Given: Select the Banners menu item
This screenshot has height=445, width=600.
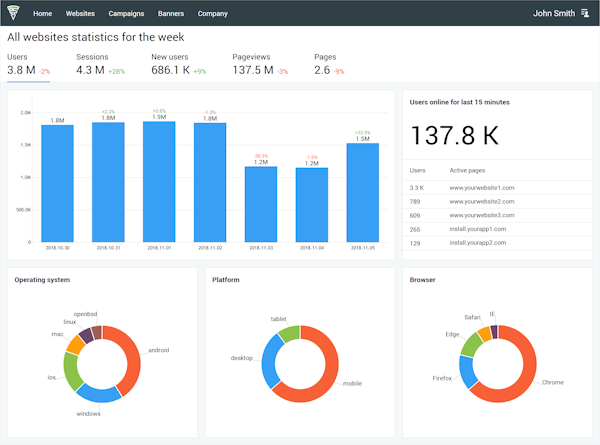Looking at the screenshot, I should click(x=171, y=14).
